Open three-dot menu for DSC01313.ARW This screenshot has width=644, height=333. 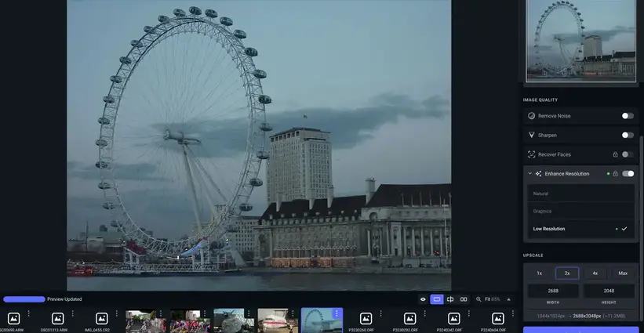click(x=73, y=313)
